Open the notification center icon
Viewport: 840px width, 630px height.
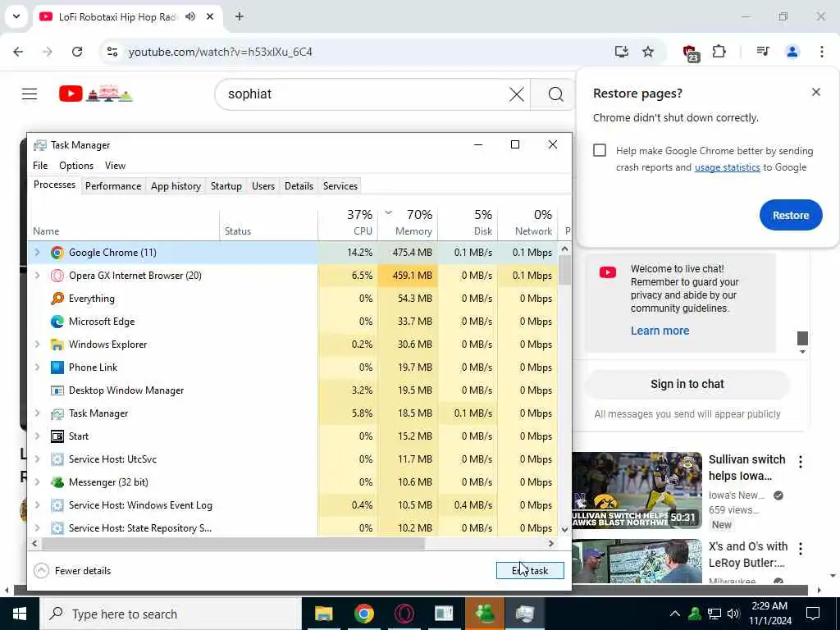point(813,614)
